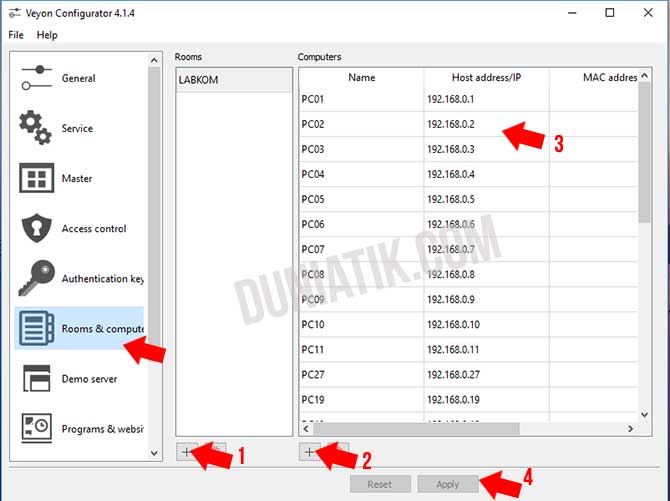Select the PC07 name cell
This screenshot has width=670, height=501.
pyautogui.click(x=361, y=249)
